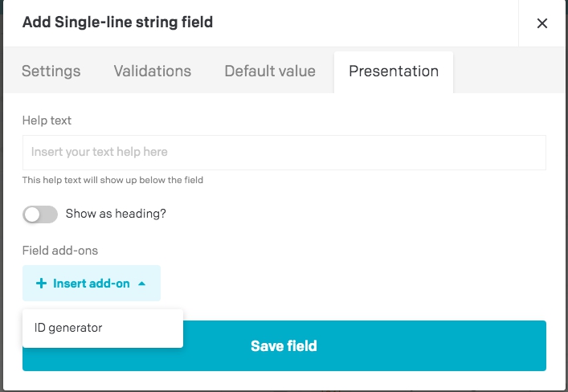The height and width of the screenshot is (392, 568).
Task: Click the hint text below Help text field
Action: (x=112, y=180)
